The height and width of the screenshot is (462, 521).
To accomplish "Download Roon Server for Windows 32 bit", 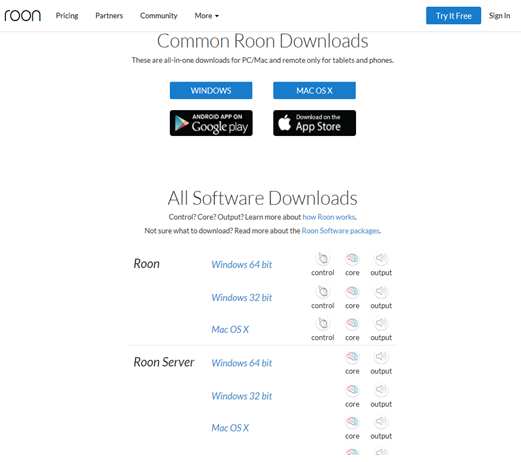I will coord(242,396).
